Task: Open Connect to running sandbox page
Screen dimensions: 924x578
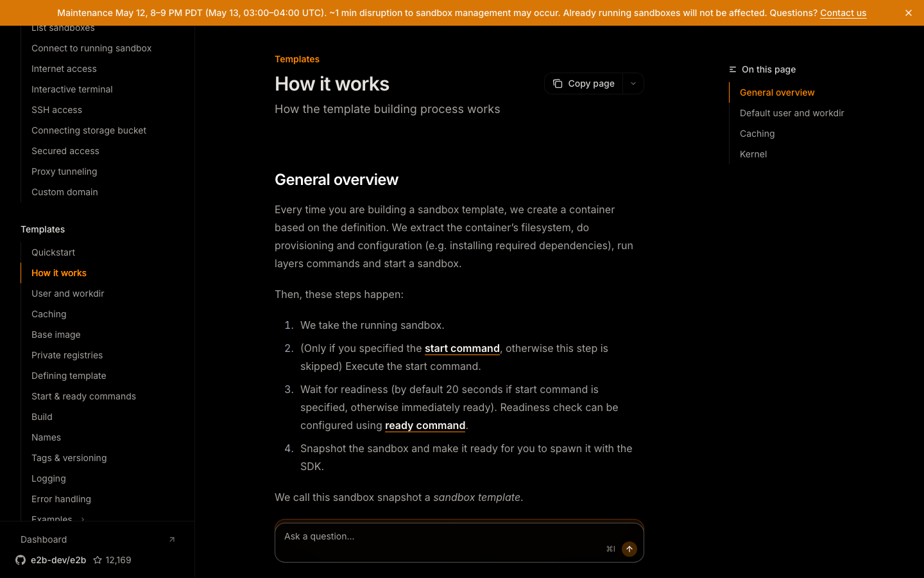Action: [91, 48]
